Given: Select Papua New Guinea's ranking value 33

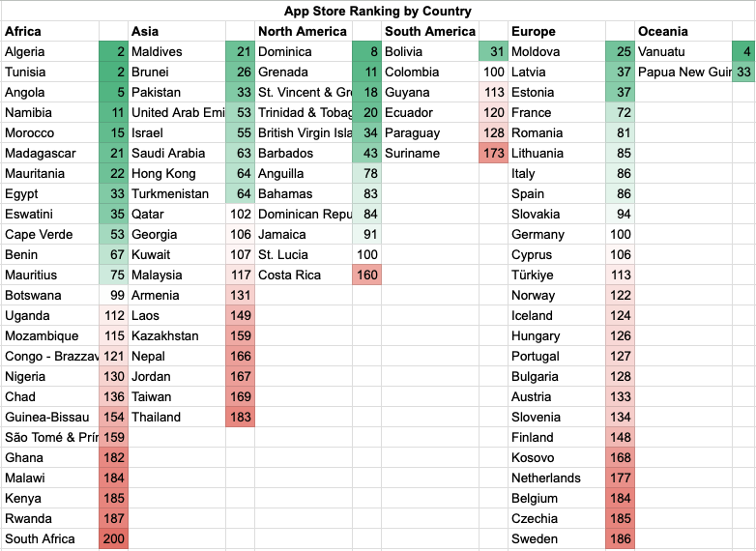Looking at the screenshot, I should click(743, 72).
